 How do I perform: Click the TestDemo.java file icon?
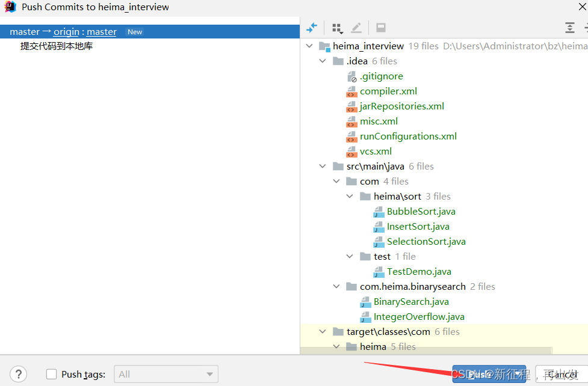379,272
